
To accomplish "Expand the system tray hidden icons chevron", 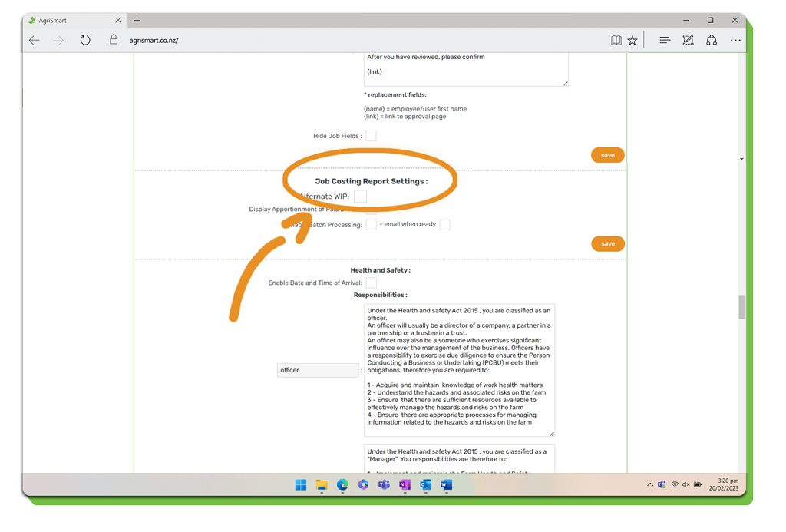I will (x=650, y=485).
